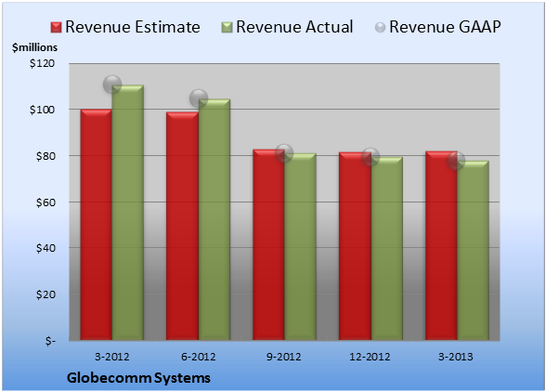Click the '$40' axis value
The width and height of the screenshot is (546, 392).
45,248
